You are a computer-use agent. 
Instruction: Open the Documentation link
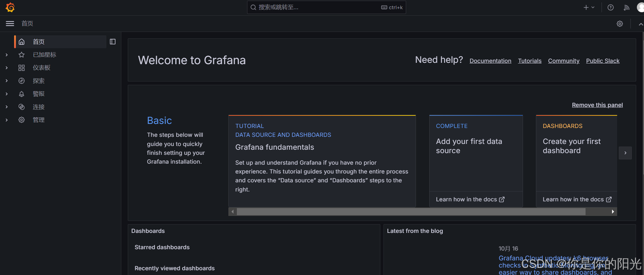coord(490,61)
